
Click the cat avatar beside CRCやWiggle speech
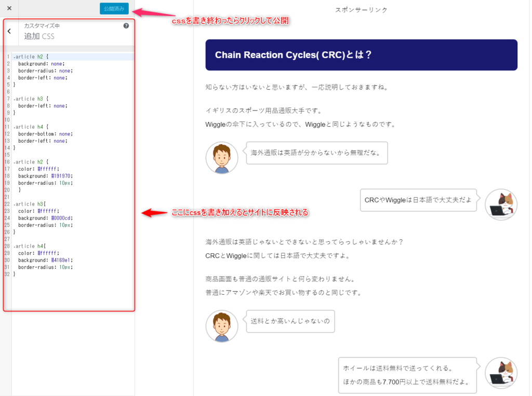[501, 204]
